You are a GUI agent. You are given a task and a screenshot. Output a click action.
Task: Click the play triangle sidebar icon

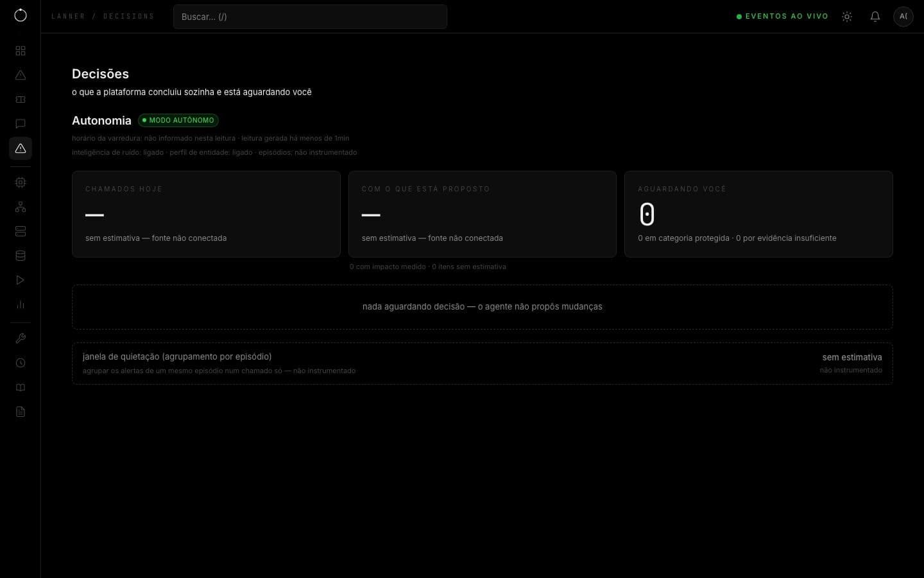tap(21, 280)
